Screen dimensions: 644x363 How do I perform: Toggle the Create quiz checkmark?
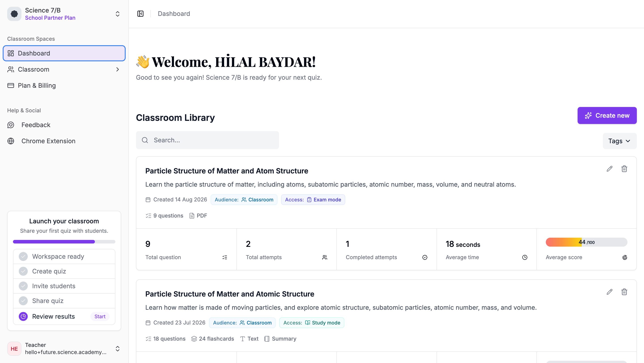[x=23, y=271]
